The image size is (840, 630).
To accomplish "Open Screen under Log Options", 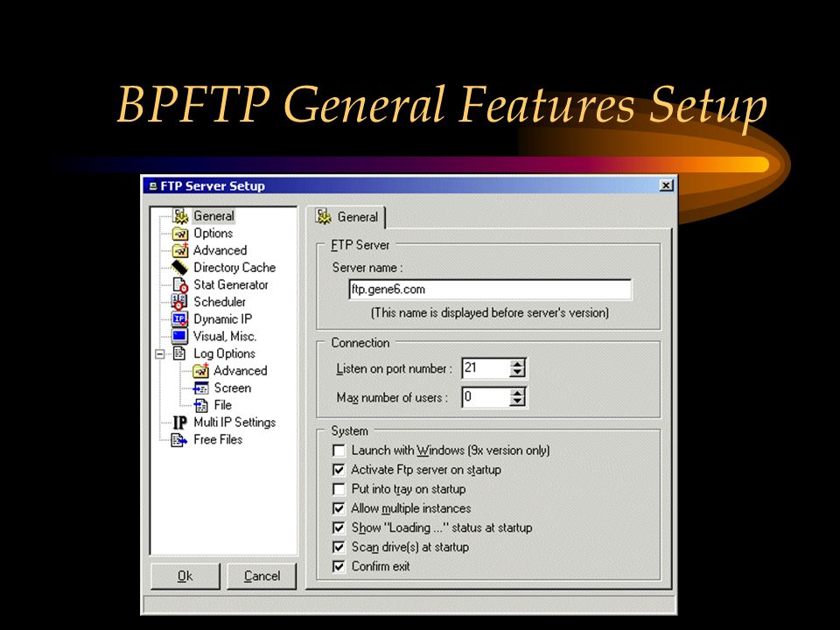I will (233, 388).
